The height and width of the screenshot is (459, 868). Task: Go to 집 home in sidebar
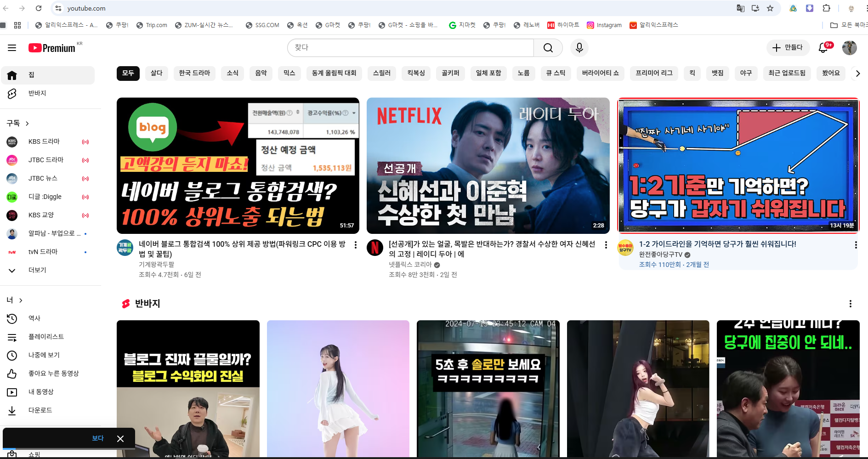(48, 75)
